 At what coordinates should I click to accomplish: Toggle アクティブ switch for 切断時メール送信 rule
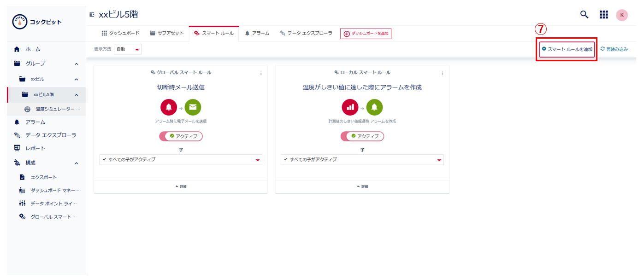(x=181, y=136)
